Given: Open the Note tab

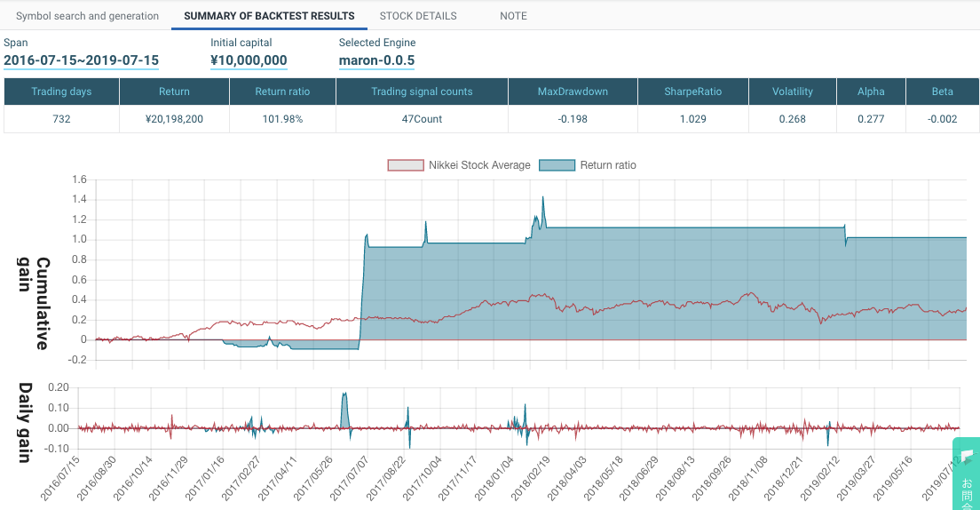Looking at the screenshot, I should (513, 16).
